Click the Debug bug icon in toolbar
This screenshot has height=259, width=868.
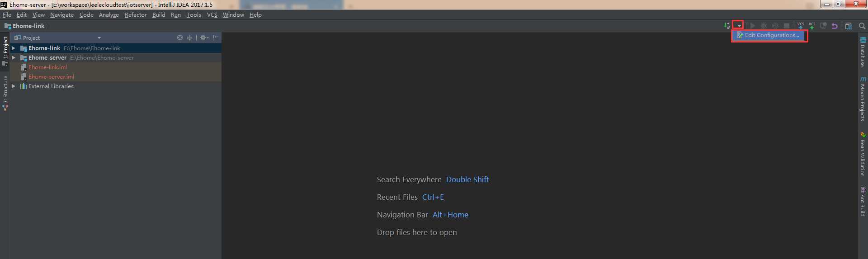click(764, 26)
